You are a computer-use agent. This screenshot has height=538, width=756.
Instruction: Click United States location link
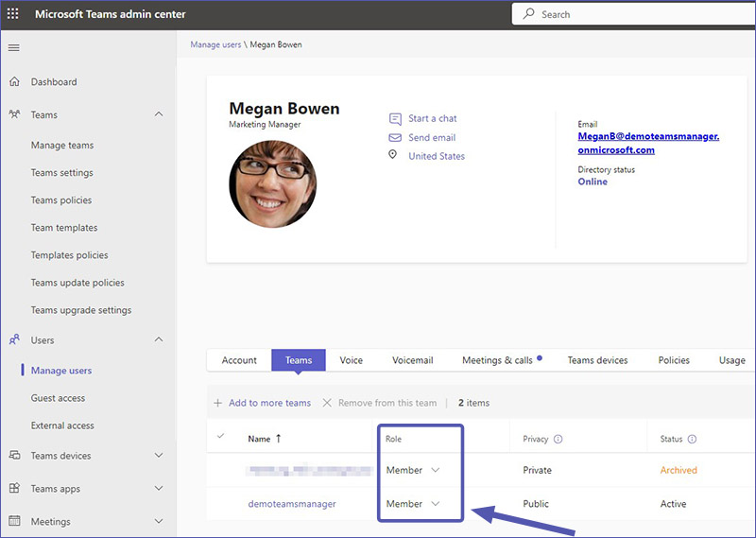pos(437,156)
